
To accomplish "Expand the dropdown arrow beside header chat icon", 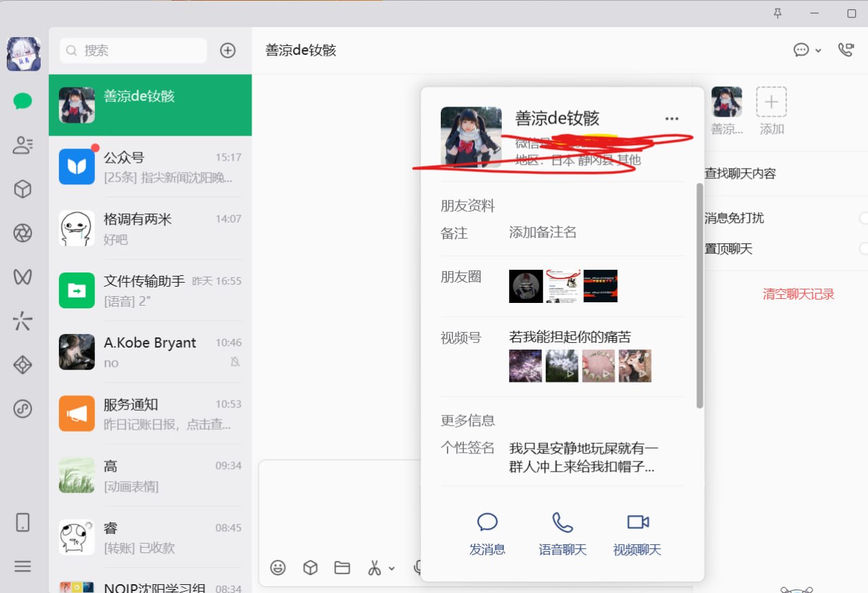I will click(x=818, y=51).
